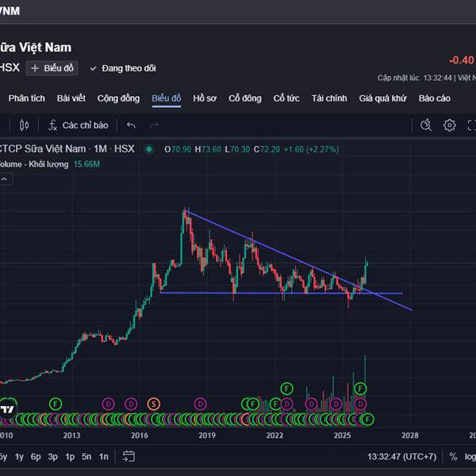476x476 pixels.
Task: Switch to 'Cộng đồng' tab
Action: pos(118,98)
